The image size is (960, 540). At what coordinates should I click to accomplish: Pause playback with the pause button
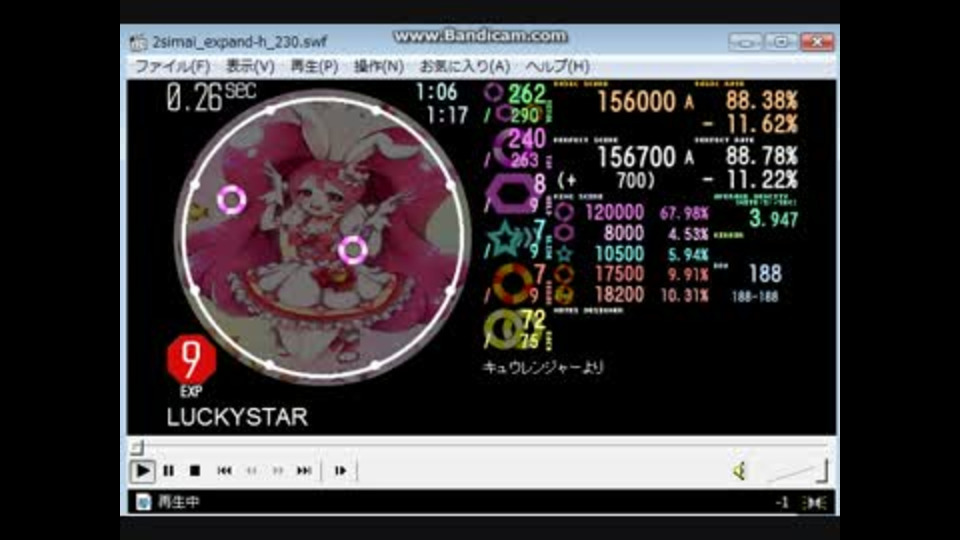coord(168,471)
